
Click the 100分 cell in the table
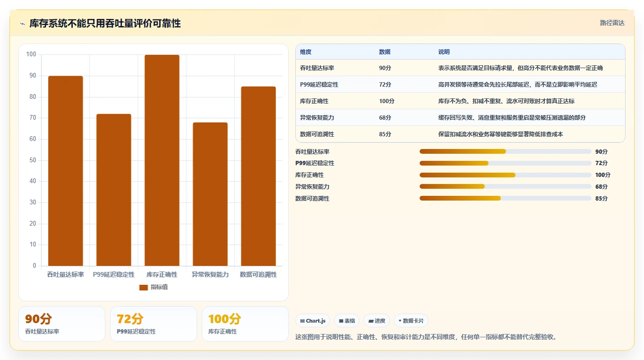[x=386, y=101]
